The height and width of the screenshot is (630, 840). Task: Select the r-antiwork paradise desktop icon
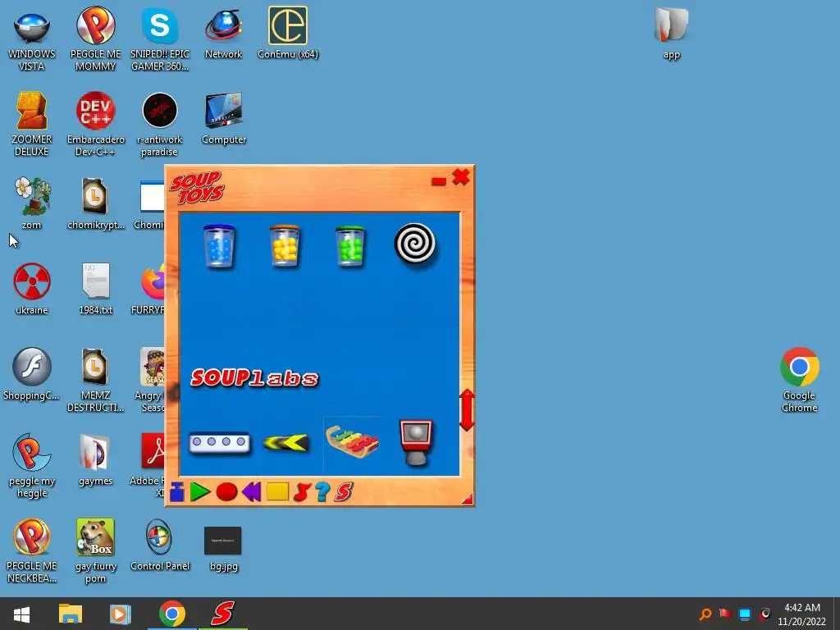160,125
